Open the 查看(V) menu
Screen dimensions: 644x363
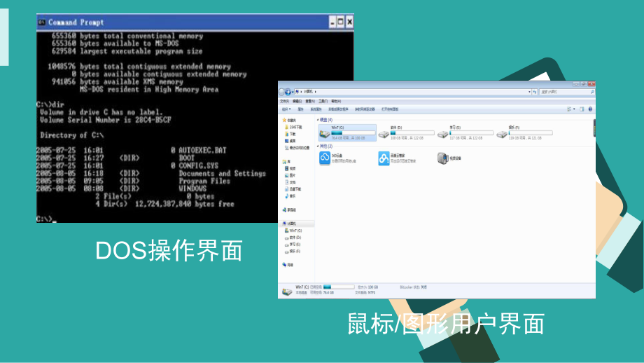(x=310, y=101)
